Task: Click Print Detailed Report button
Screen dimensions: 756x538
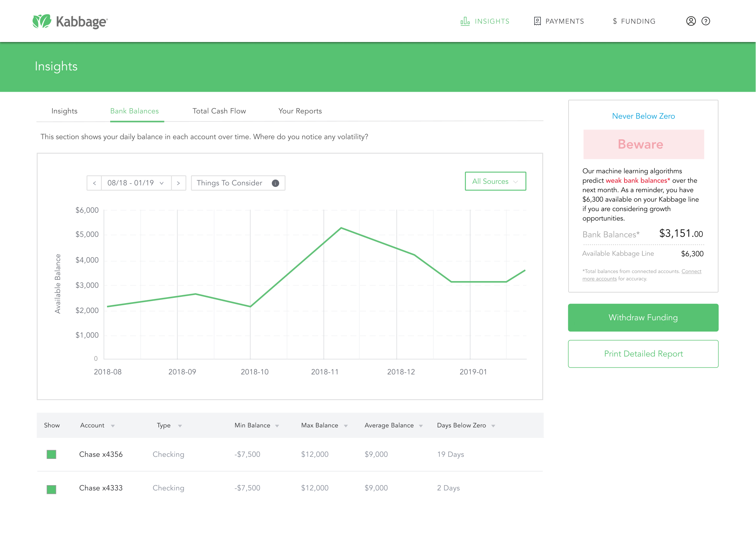Action: point(643,354)
